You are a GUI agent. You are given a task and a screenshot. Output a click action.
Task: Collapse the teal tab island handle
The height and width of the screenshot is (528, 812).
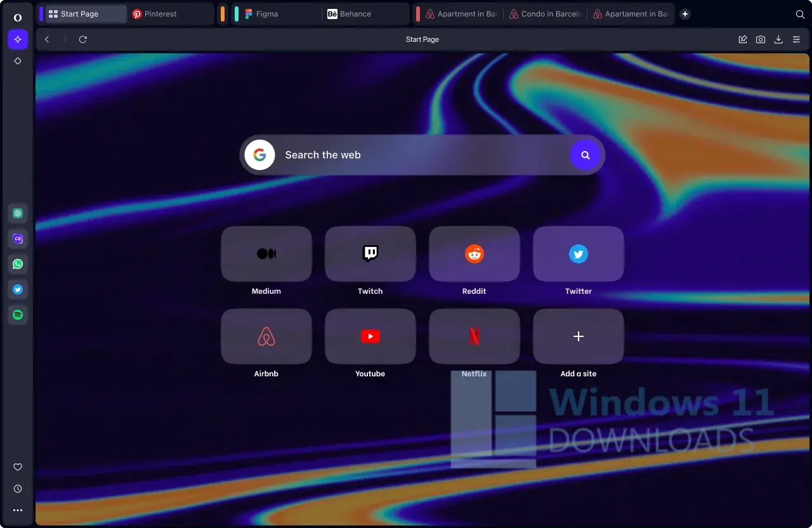pos(237,14)
